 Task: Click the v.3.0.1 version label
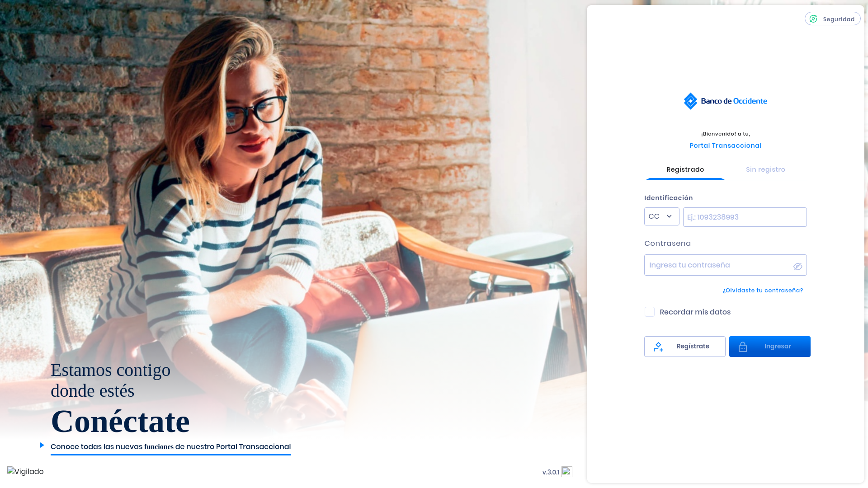pyautogui.click(x=551, y=472)
